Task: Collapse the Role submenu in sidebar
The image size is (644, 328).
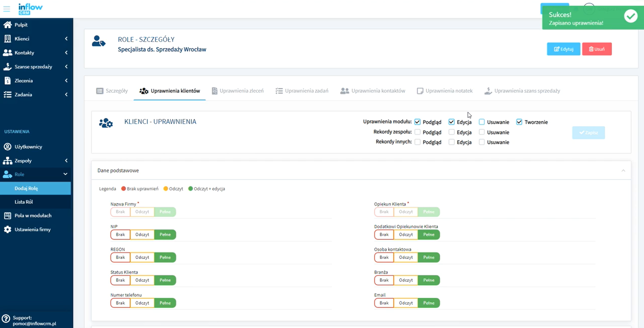Action: (65, 174)
